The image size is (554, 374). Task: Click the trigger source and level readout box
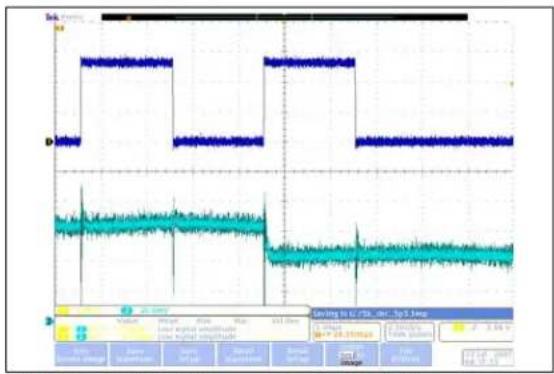[x=476, y=332]
